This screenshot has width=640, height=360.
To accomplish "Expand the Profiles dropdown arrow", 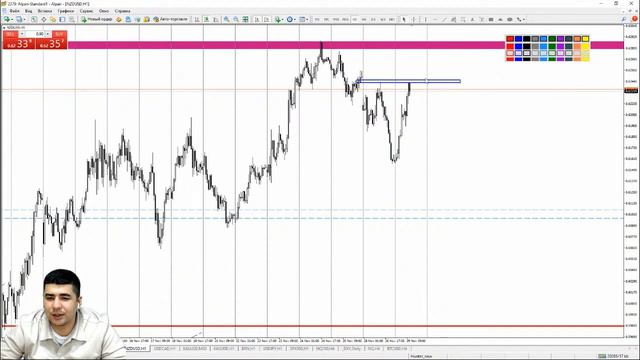I will coord(24,19).
